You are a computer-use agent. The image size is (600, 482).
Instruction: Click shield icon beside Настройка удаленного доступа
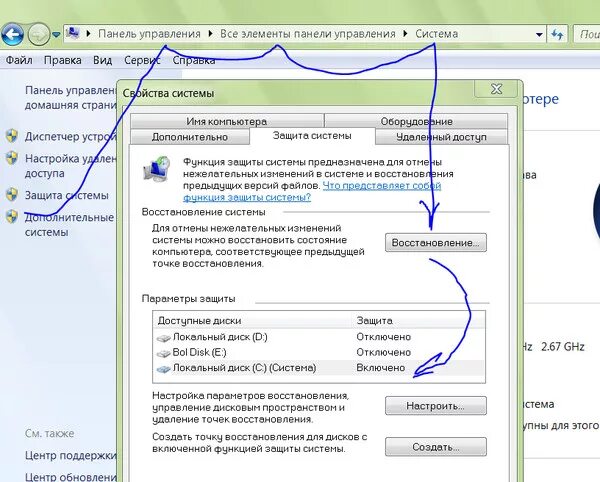(x=12, y=158)
